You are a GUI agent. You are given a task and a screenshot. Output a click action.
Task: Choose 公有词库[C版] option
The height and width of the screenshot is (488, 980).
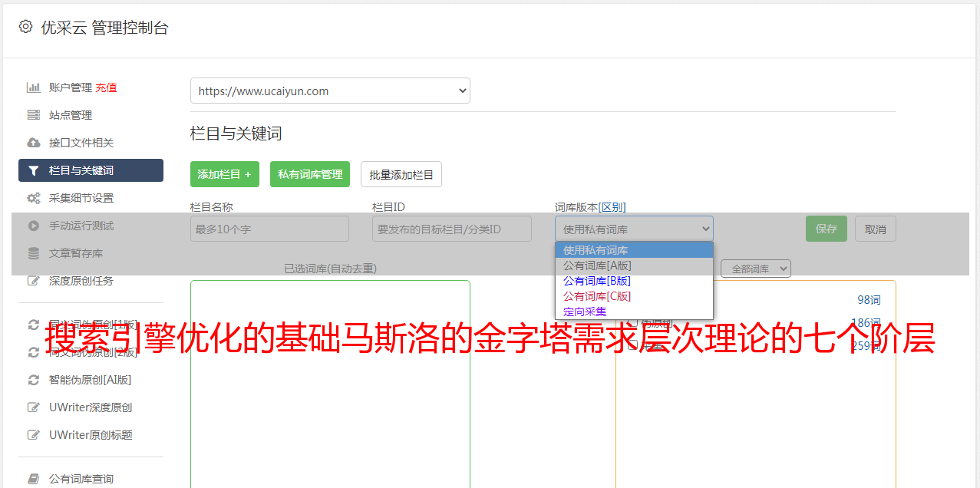pyautogui.click(x=634, y=296)
